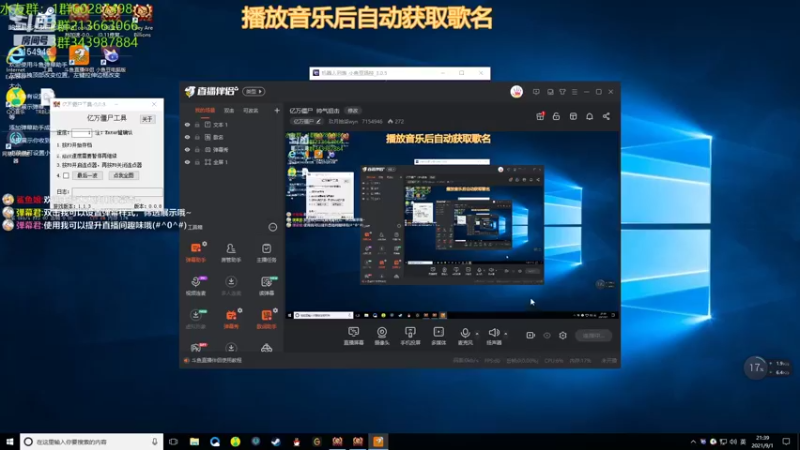This screenshot has width=800, height=450.
Task: Switch to the first scene tab
Action: [205, 110]
